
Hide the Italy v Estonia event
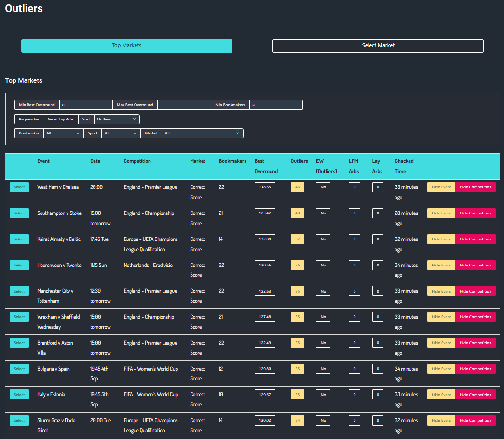441,395
